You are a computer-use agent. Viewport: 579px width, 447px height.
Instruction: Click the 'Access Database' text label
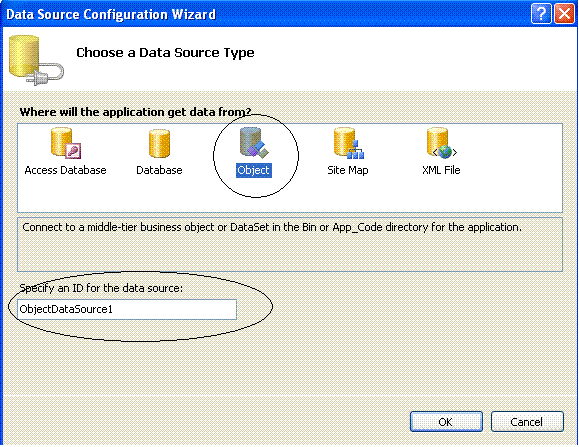(x=65, y=170)
